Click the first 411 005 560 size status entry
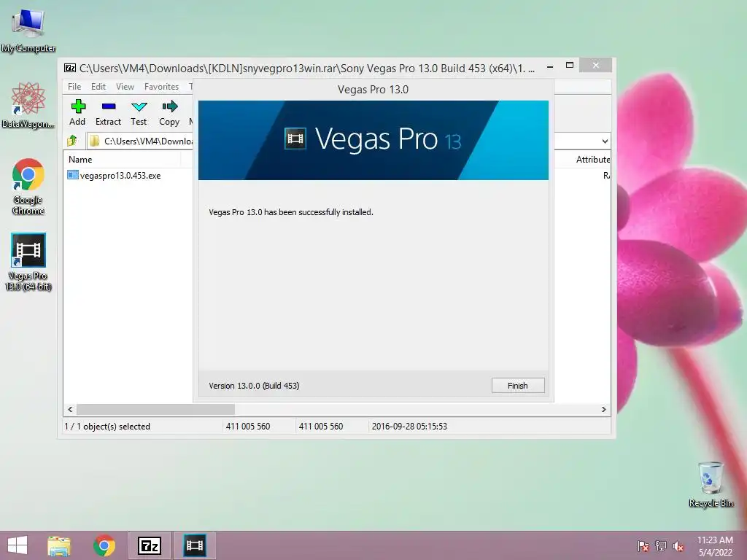Image resolution: width=747 pixels, height=560 pixels. pyautogui.click(x=248, y=426)
